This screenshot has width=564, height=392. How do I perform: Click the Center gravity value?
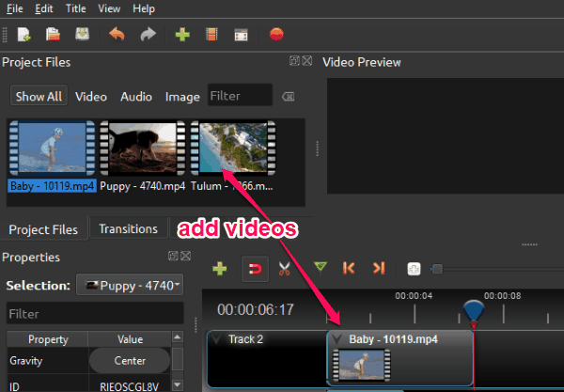pyautogui.click(x=130, y=360)
